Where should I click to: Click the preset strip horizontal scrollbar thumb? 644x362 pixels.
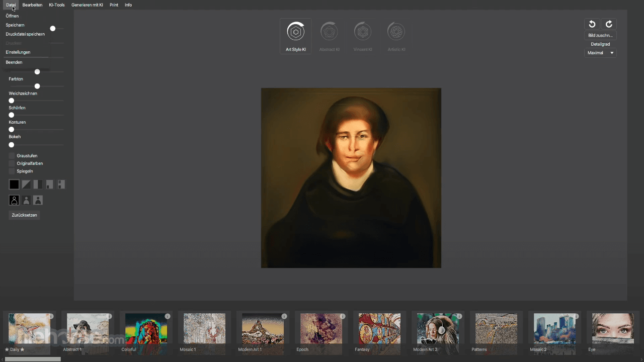click(x=32, y=359)
